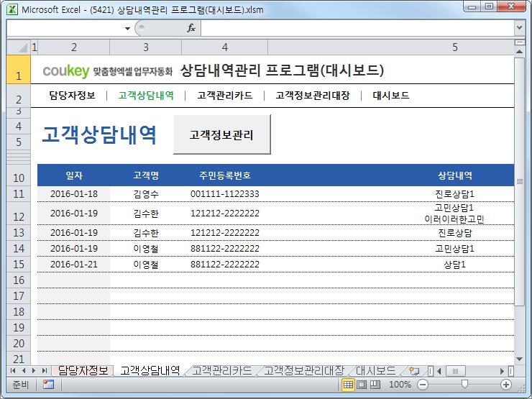Switch to the 고객관리카드 sheet tab
This screenshot has height=399, width=532.
[222, 370]
